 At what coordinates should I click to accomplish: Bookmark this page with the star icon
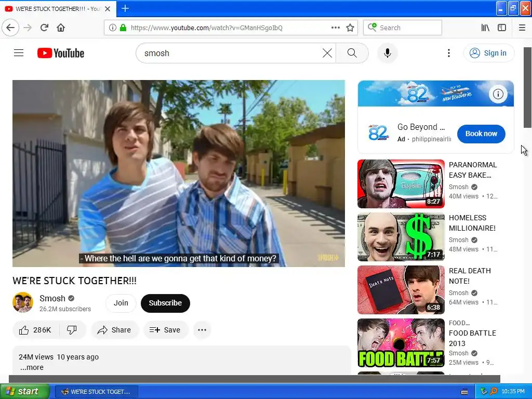point(350,28)
